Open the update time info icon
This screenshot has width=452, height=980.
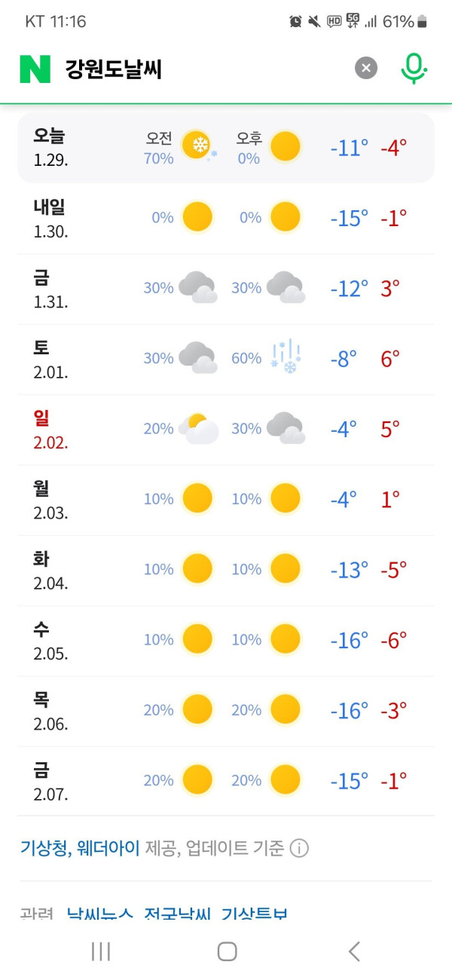[x=299, y=849]
